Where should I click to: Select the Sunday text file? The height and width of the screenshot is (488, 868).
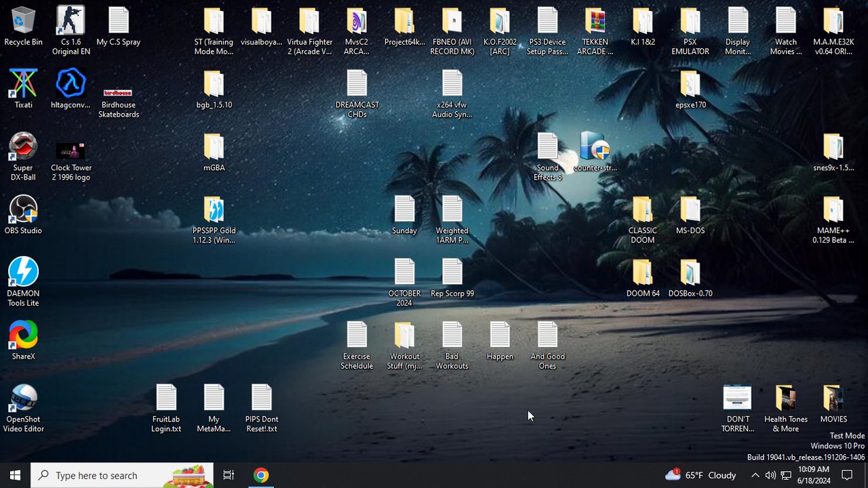[404, 216]
